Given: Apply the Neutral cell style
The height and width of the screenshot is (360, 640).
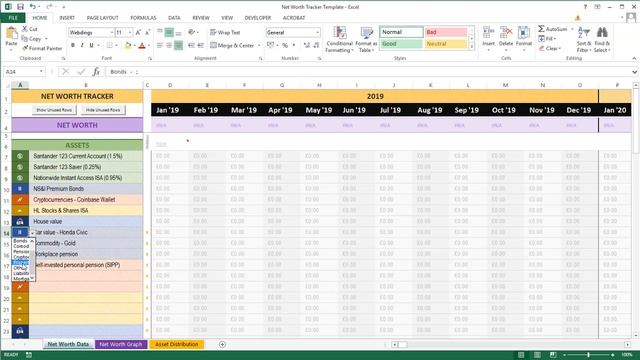Looking at the screenshot, I should coord(445,44).
